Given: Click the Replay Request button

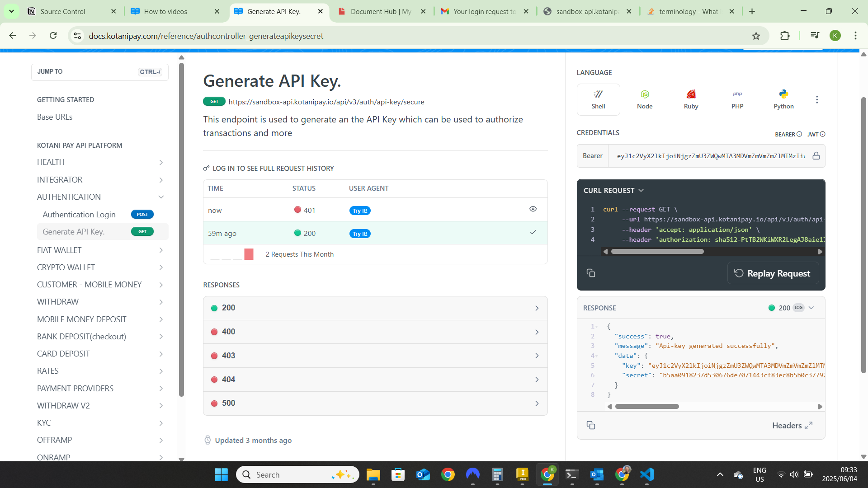Looking at the screenshot, I should (x=773, y=273).
